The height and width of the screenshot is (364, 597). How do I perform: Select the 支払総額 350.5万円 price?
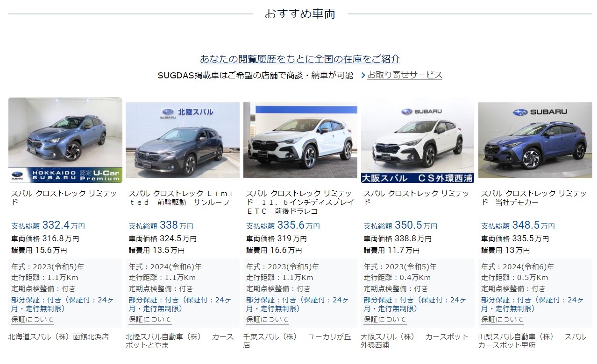click(401, 225)
